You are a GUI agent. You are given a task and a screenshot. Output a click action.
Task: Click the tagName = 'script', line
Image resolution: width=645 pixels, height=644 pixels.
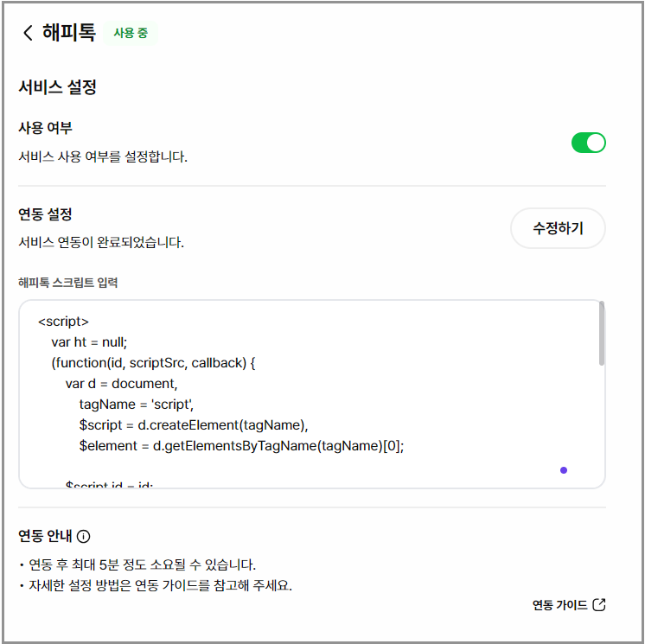[x=137, y=405]
